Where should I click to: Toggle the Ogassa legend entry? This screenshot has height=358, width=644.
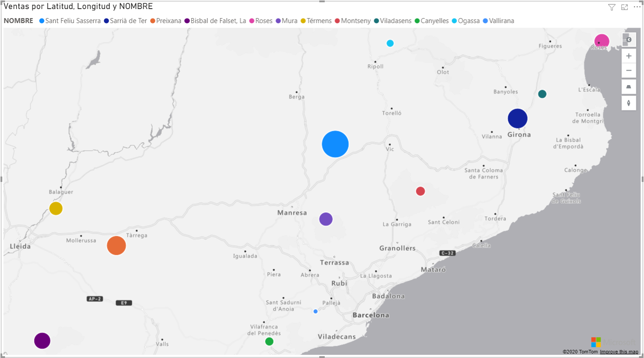tap(468, 21)
